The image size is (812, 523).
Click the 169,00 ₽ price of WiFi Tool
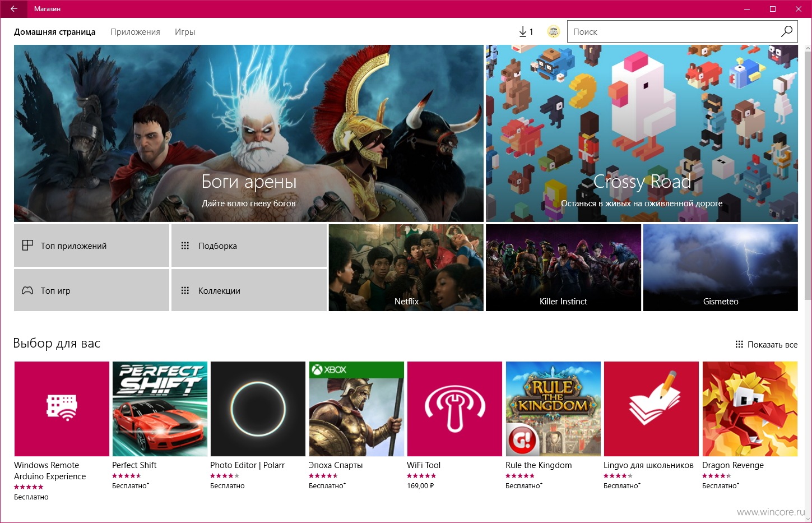coord(420,486)
